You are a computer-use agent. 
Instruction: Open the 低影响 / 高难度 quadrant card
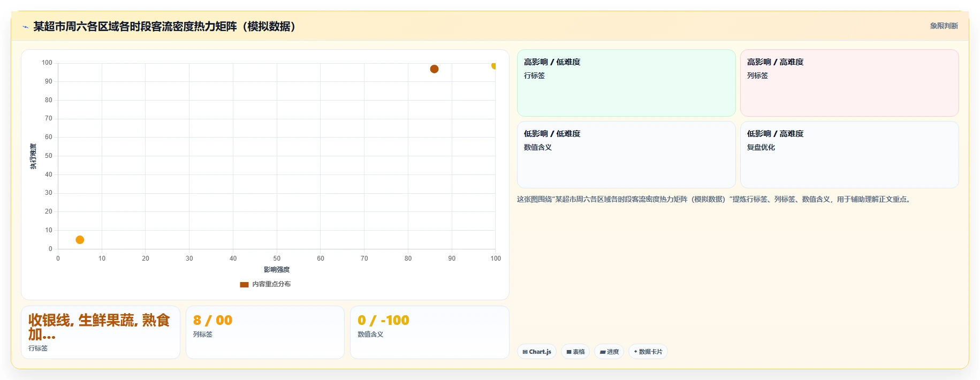click(849, 155)
